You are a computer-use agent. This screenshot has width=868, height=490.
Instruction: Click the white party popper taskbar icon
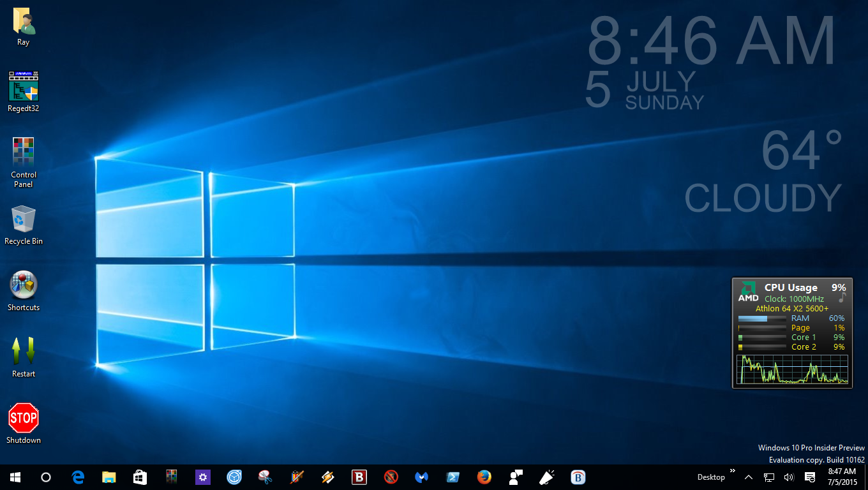pyautogui.click(x=547, y=477)
